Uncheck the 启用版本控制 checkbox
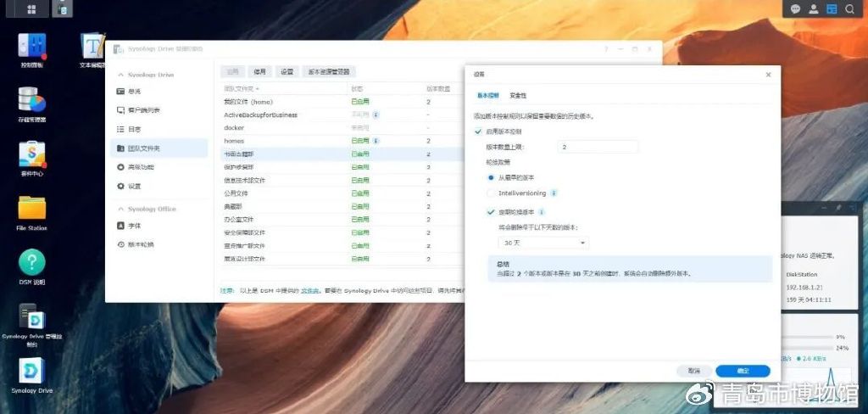Screen dimensions: 868x414 pos(479,131)
